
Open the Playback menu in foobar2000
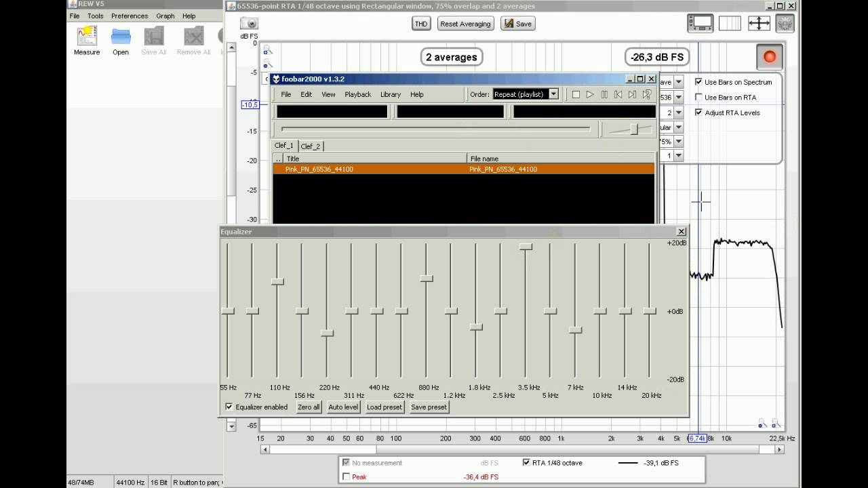pyautogui.click(x=357, y=95)
